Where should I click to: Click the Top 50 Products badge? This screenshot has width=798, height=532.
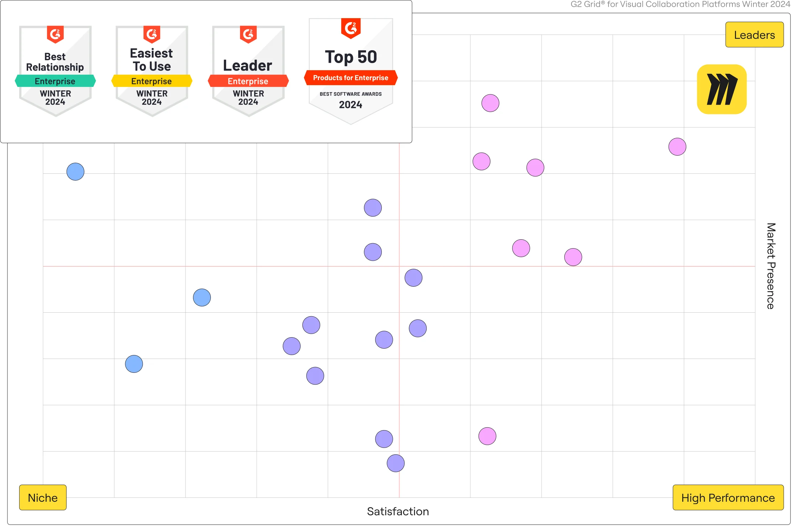pyautogui.click(x=351, y=71)
